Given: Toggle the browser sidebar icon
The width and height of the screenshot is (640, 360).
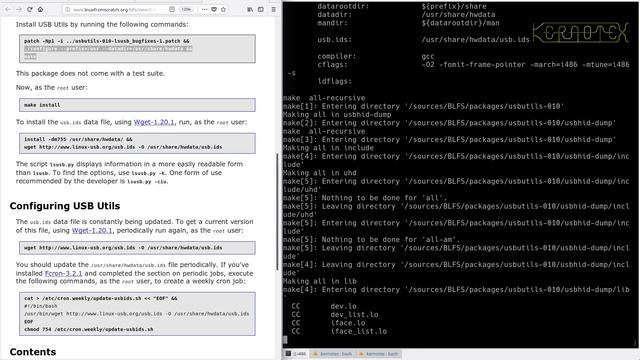Looking at the screenshot, I should tap(261, 9).
